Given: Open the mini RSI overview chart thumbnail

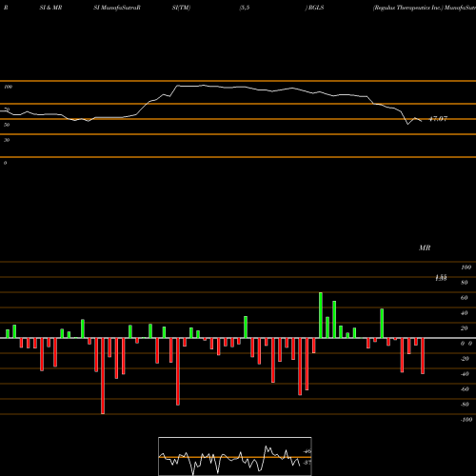Looking at the screenshot, I should click(235, 456).
